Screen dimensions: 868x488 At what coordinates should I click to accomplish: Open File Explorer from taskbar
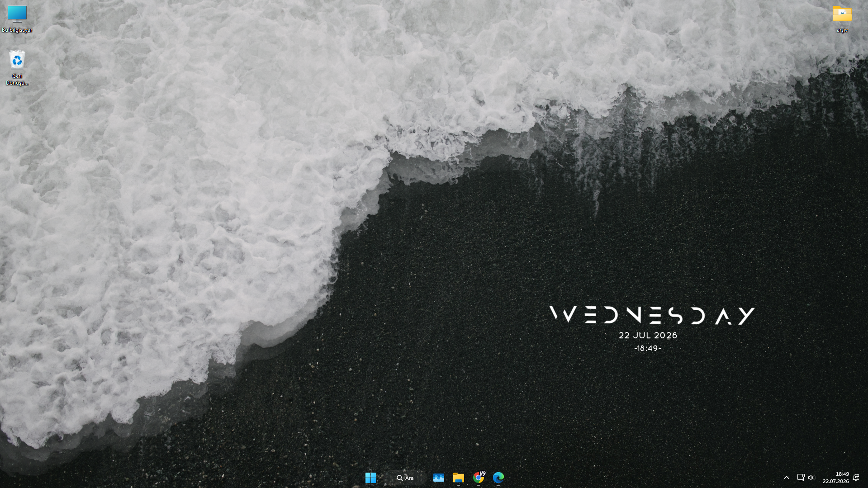(458, 478)
